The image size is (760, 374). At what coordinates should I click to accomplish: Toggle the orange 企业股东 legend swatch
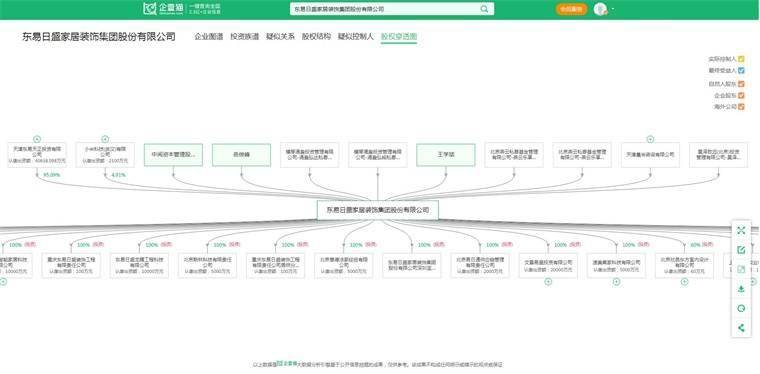point(741,95)
